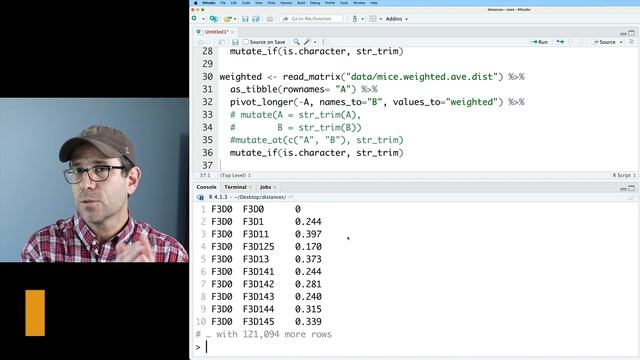Save the current document from main toolbar

point(245,19)
